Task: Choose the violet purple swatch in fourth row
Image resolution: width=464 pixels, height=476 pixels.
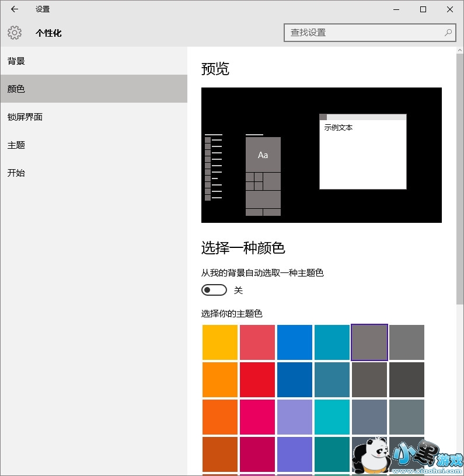Action: coord(295,454)
